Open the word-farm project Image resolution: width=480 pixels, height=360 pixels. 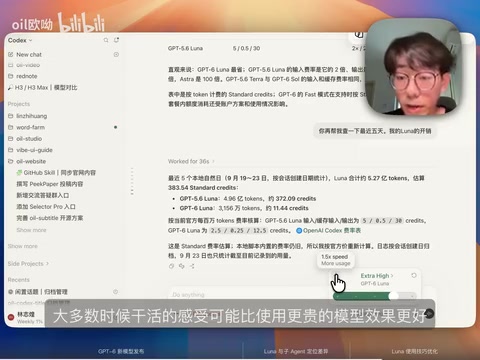coord(30,127)
